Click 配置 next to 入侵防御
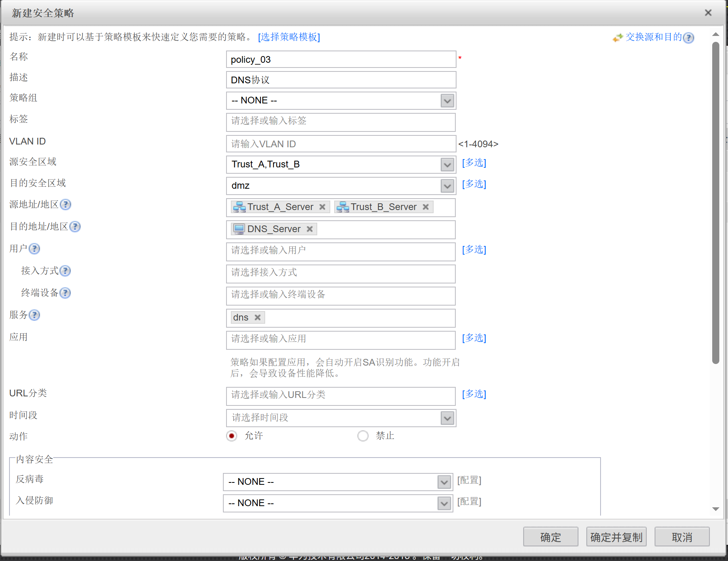This screenshot has width=728, height=561. pos(469,501)
